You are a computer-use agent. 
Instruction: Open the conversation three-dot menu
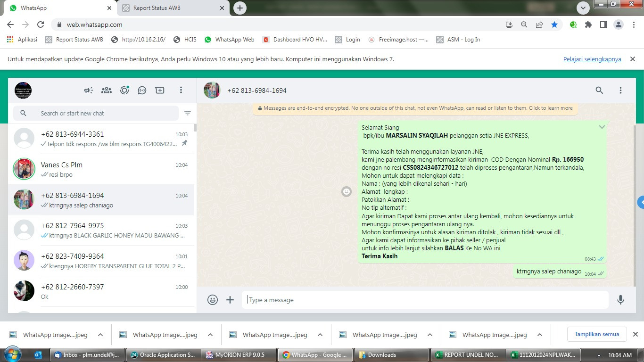click(620, 90)
